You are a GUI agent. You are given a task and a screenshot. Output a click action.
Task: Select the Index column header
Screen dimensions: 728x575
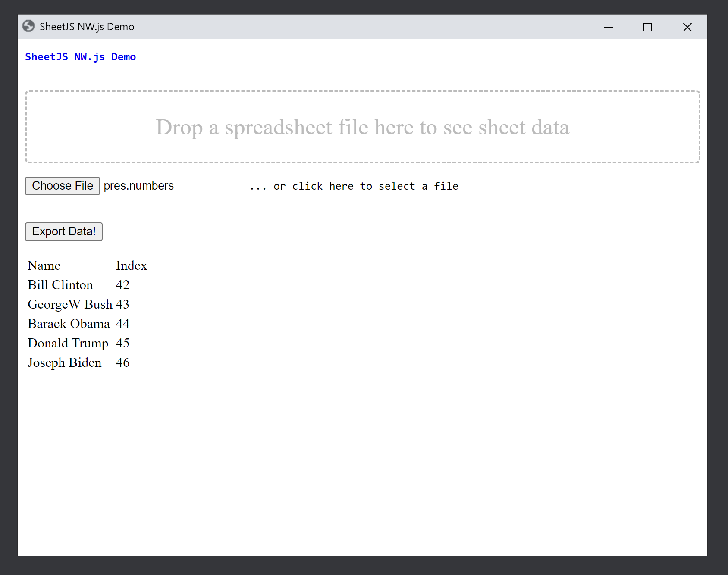(131, 265)
